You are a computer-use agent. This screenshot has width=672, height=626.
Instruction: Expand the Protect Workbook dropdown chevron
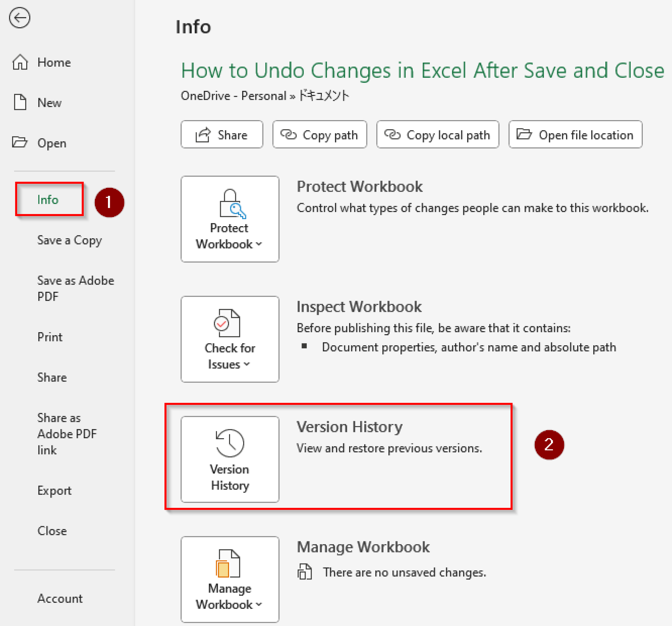click(259, 244)
